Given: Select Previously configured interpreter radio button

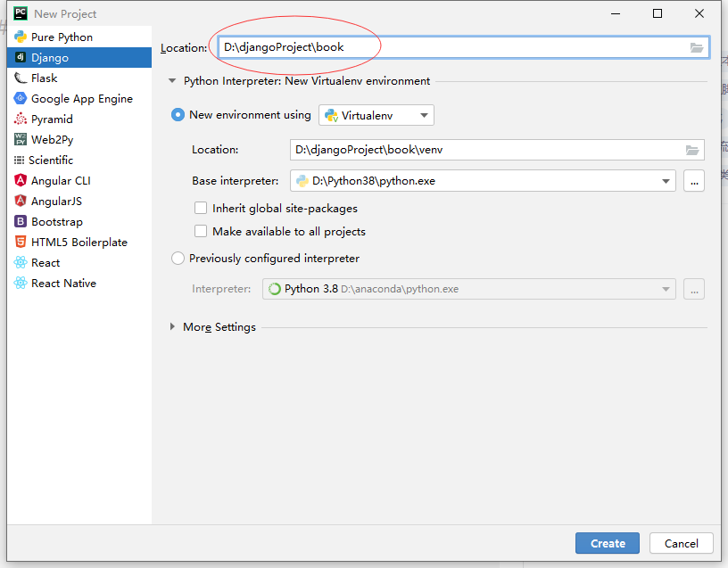Looking at the screenshot, I should point(178,258).
